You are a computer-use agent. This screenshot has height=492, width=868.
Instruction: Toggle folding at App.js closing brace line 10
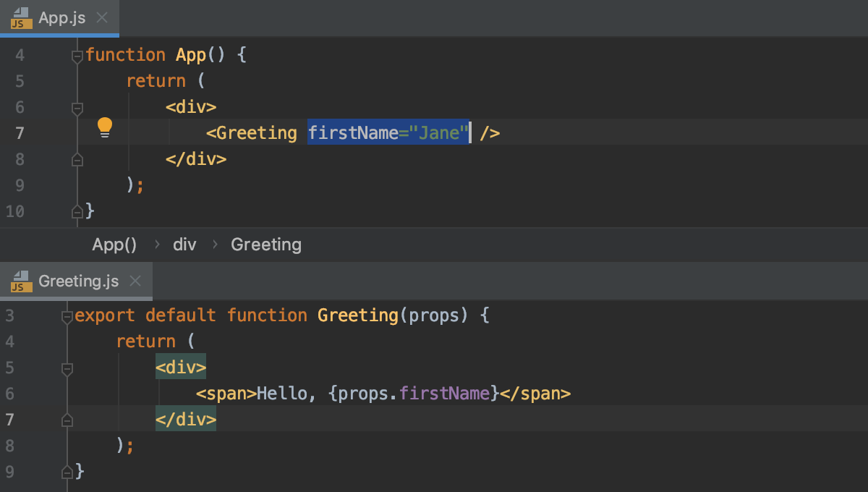click(77, 211)
